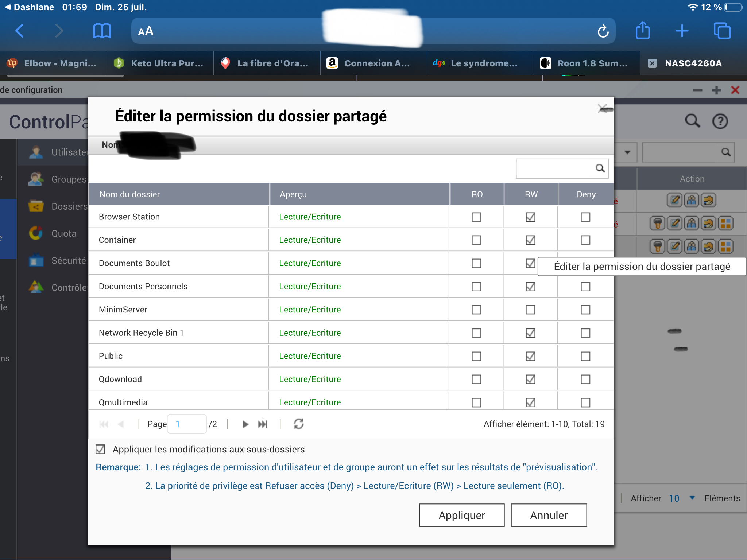This screenshot has height=560, width=747.
Task: Open the Safari tab overview icon
Action: [722, 31]
